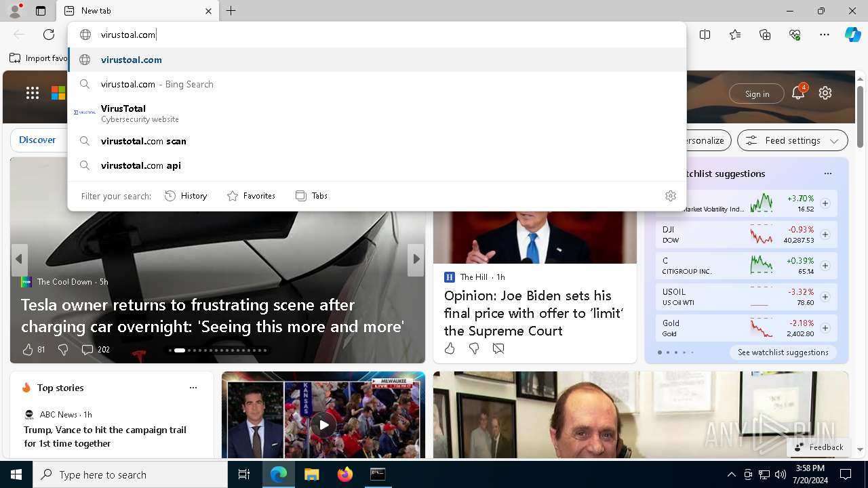Open notifications bell icon

[x=798, y=93]
